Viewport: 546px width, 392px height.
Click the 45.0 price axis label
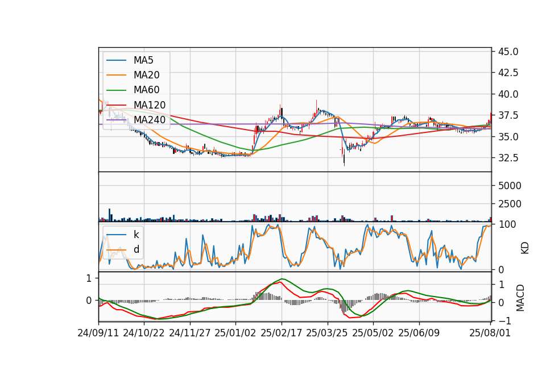click(508, 52)
